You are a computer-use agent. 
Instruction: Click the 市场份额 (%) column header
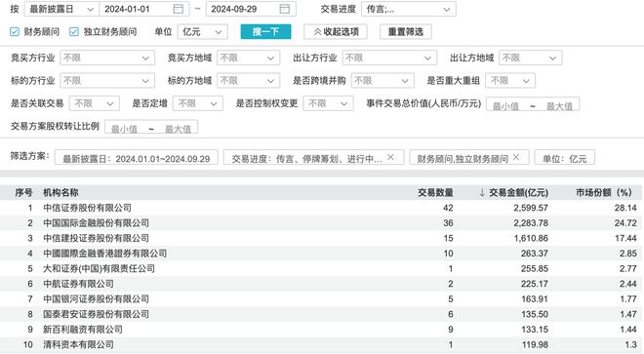click(x=603, y=192)
